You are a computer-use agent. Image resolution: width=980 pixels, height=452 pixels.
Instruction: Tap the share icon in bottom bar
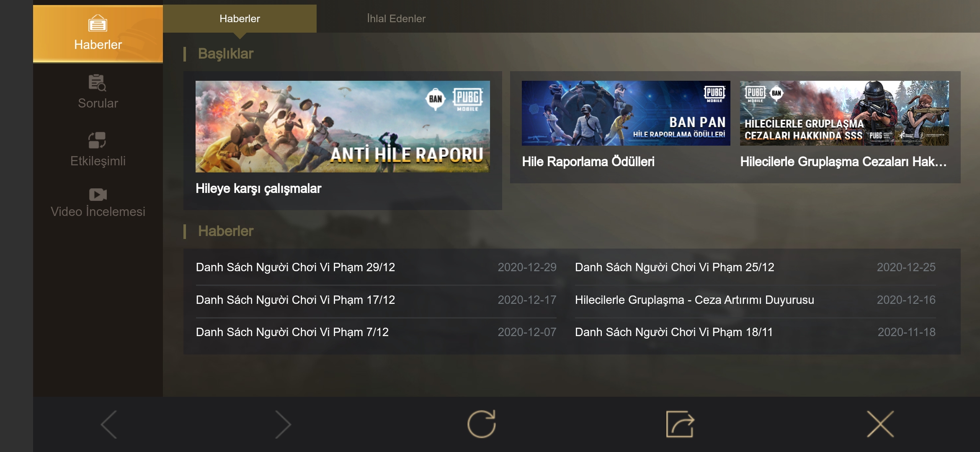(x=680, y=424)
